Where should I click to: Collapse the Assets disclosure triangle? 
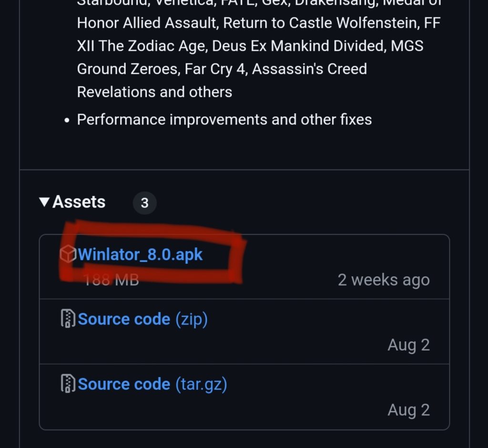pos(44,202)
